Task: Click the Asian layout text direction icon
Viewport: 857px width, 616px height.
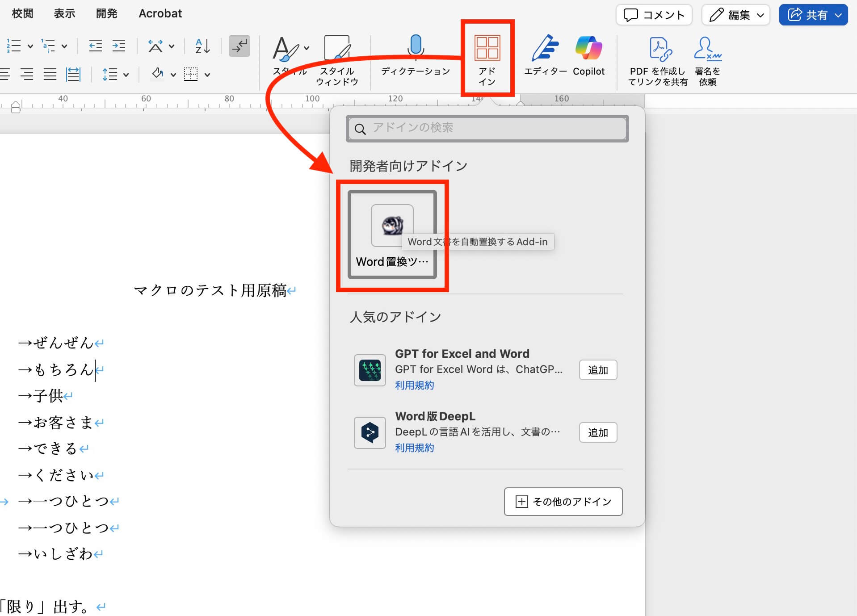Action: [x=155, y=46]
